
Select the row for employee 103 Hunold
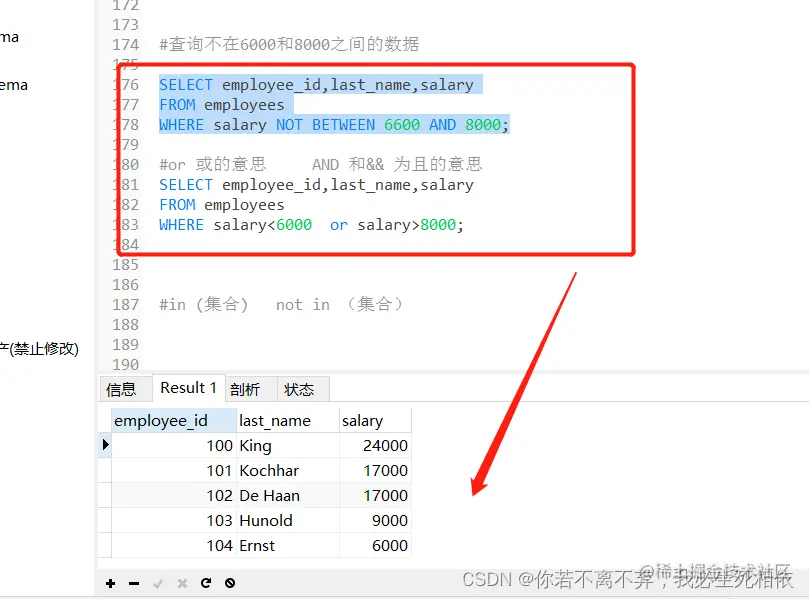265,520
